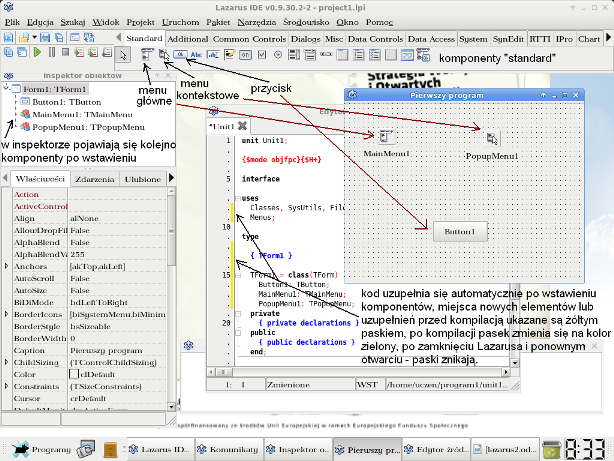This screenshot has height=461, width=614.
Task: Select the TPopupMenu component in palette
Action: tap(164, 54)
